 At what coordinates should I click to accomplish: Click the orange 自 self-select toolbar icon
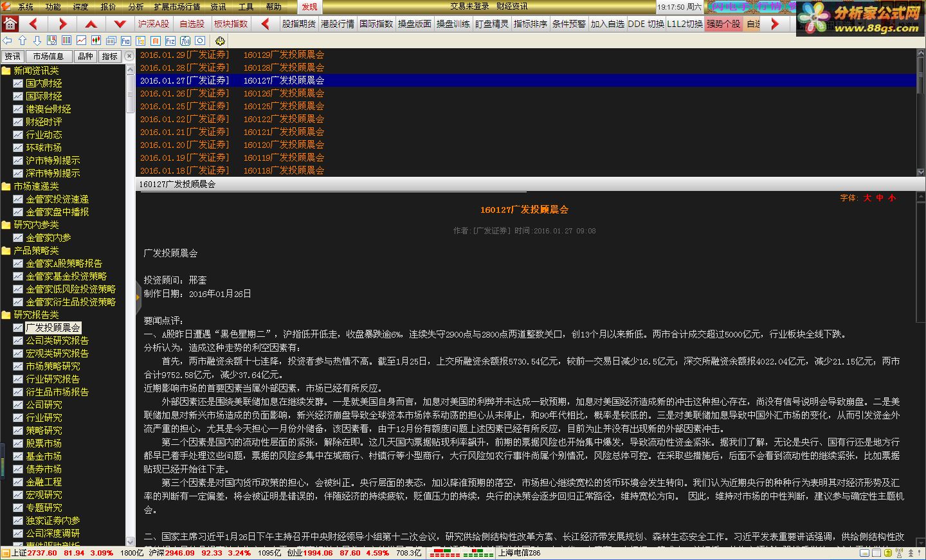click(x=155, y=41)
